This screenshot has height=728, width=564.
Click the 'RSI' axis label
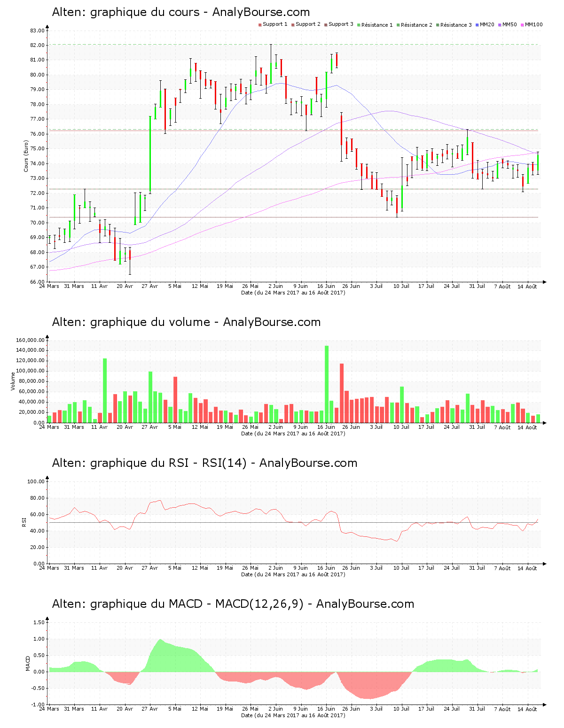click(x=24, y=522)
